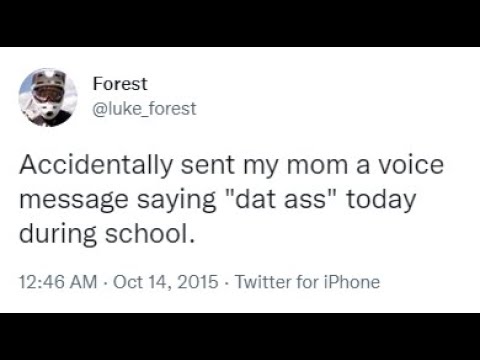Click the word Accidentally in the tweet
The width and height of the screenshot is (480, 360).
tap(96, 166)
